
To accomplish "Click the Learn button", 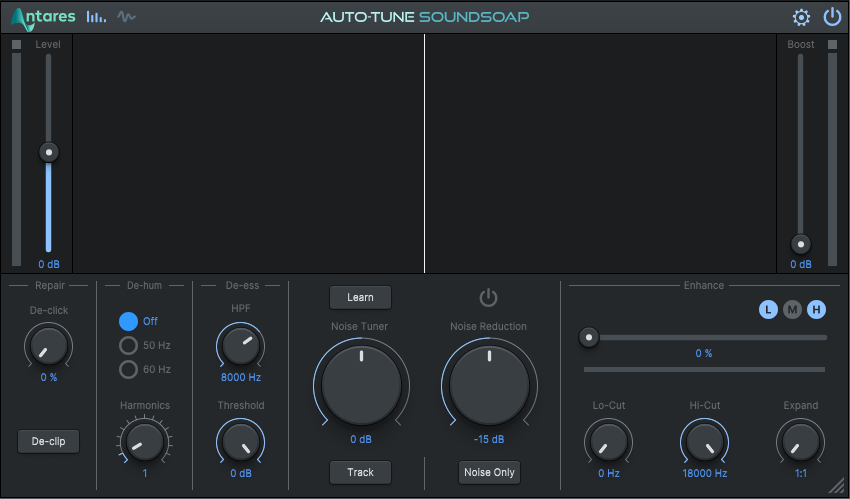I will click(x=360, y=297).
